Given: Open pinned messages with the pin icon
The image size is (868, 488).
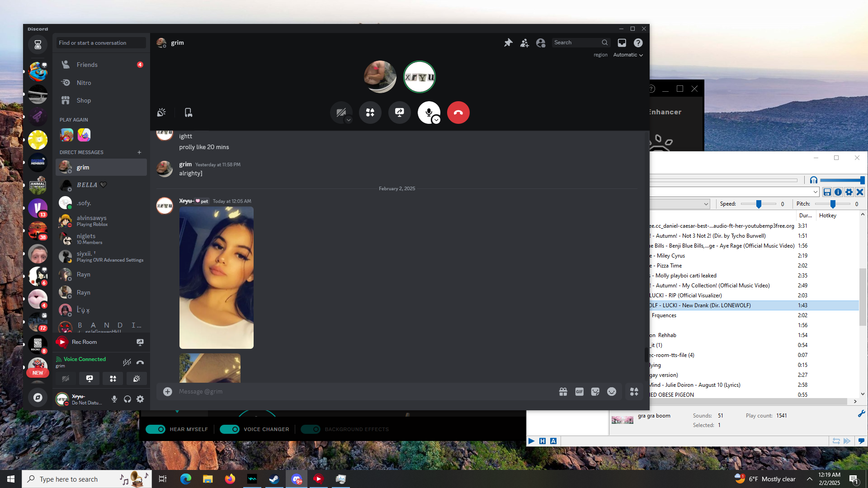Looking at the screenshot, I should coord(508,42).
